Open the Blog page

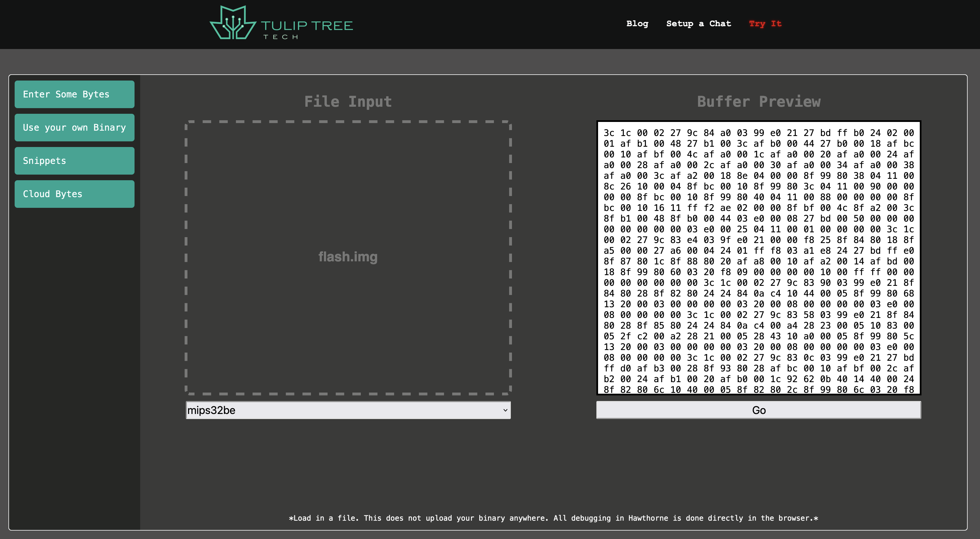click(x=637, y=24)
